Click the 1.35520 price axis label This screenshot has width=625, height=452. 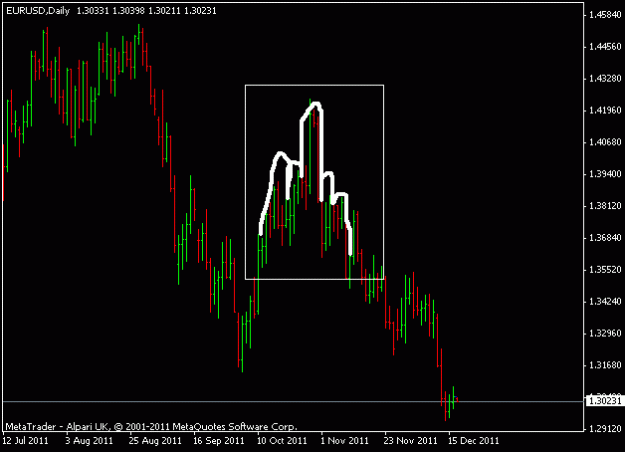tap(605, 270)
